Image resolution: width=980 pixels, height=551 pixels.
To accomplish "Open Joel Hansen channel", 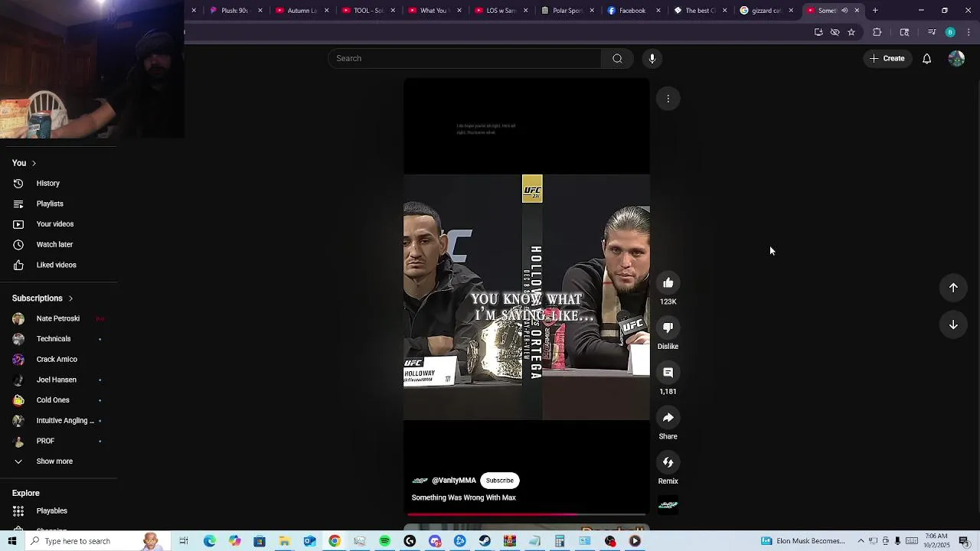I will 58,380.
